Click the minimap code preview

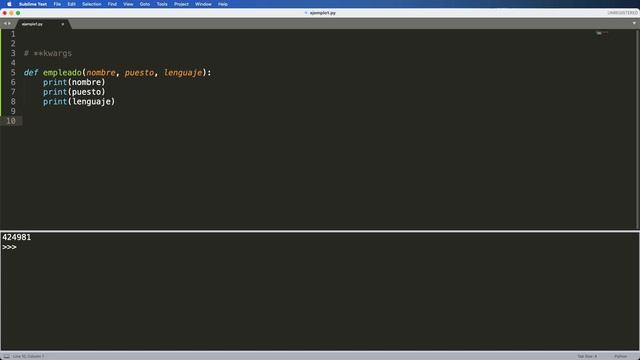click(602, 33)
